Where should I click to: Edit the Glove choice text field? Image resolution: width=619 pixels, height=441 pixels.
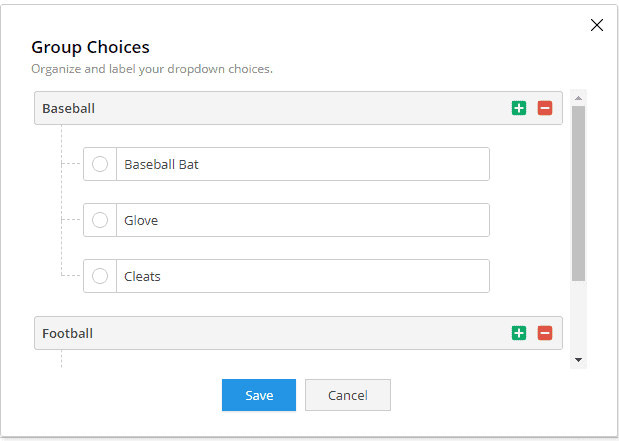point(303,220)
